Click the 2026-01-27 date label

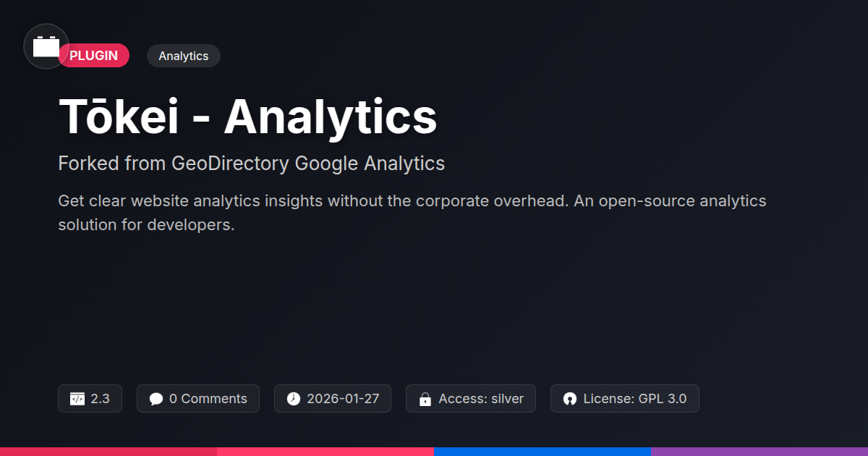[343, 399]
